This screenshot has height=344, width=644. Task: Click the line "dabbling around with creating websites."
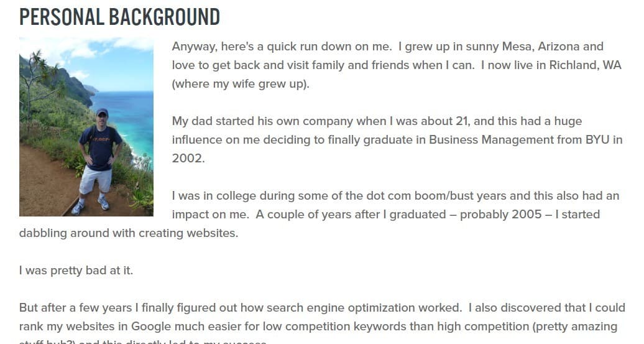coord(129,233)
